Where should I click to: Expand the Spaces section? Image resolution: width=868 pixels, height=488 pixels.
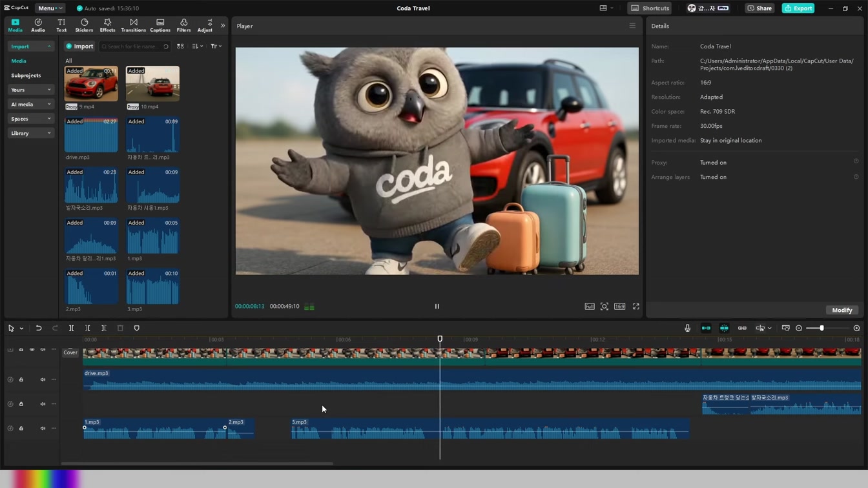tap(30, 119)
